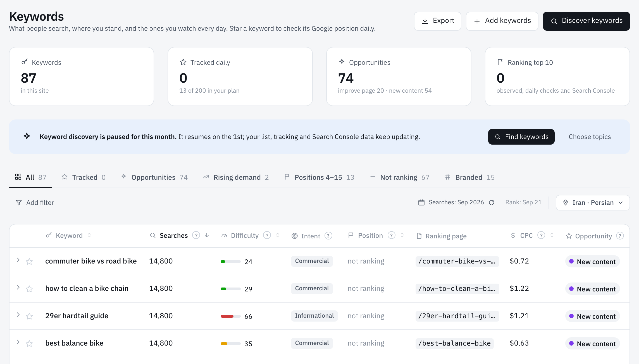
Task: Click Discover keywords
Action: 586,21
